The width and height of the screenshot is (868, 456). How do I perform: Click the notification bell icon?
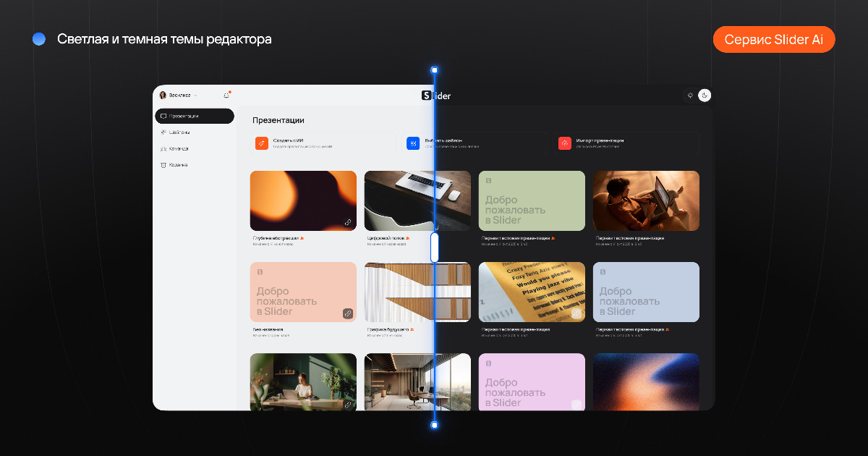226,96
